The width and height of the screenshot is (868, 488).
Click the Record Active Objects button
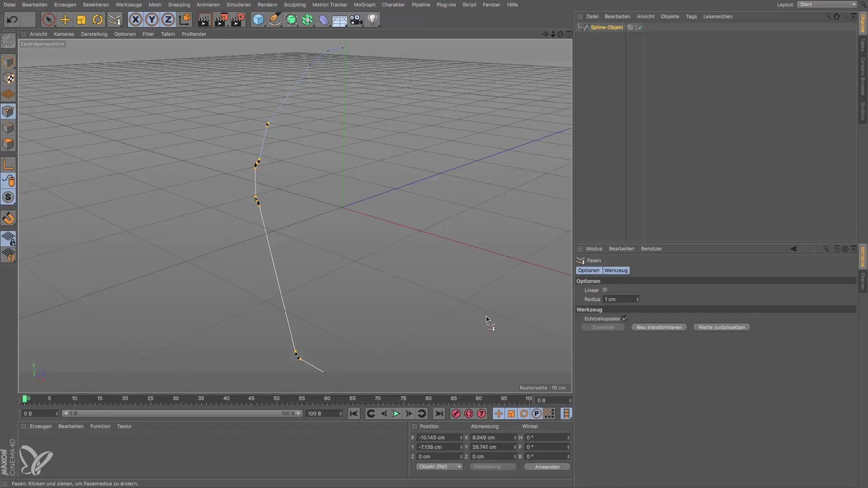[x=456, y=413]
